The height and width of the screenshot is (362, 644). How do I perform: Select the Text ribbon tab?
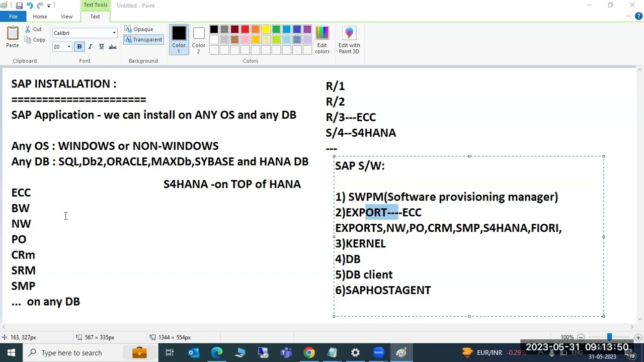95,17
